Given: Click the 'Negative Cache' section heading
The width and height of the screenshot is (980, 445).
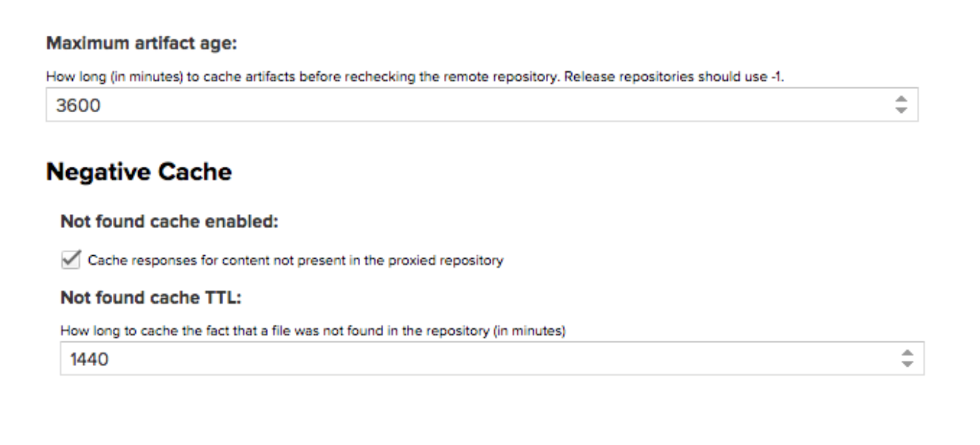Looking at the screenshot, I should point(139,172).
